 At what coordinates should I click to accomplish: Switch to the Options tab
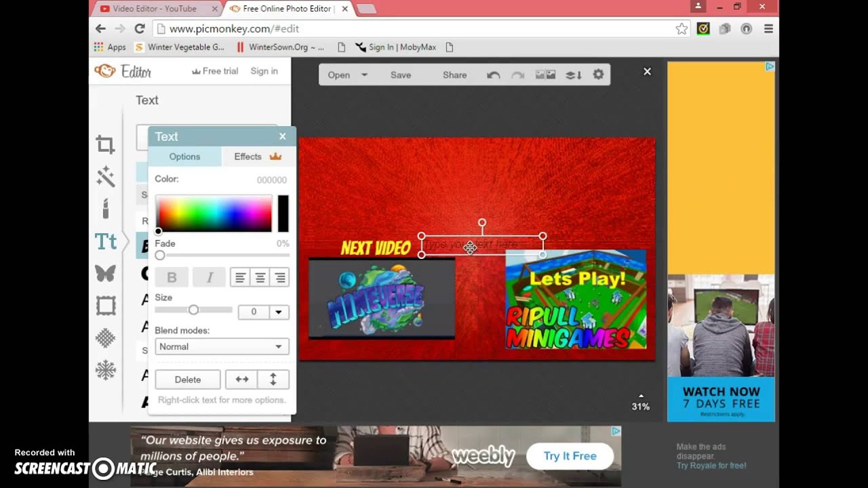[x=184, y=157]
